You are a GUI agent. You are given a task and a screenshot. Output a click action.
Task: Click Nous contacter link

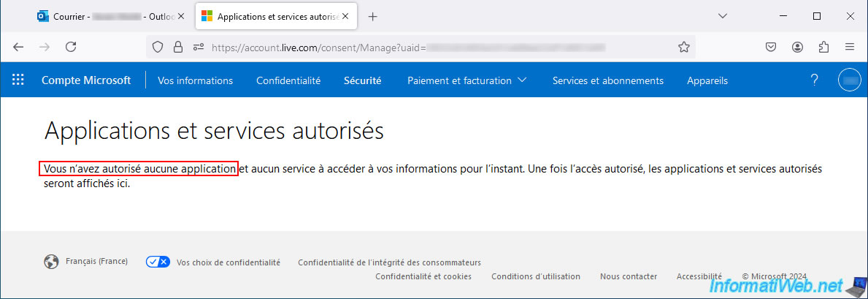629,276
